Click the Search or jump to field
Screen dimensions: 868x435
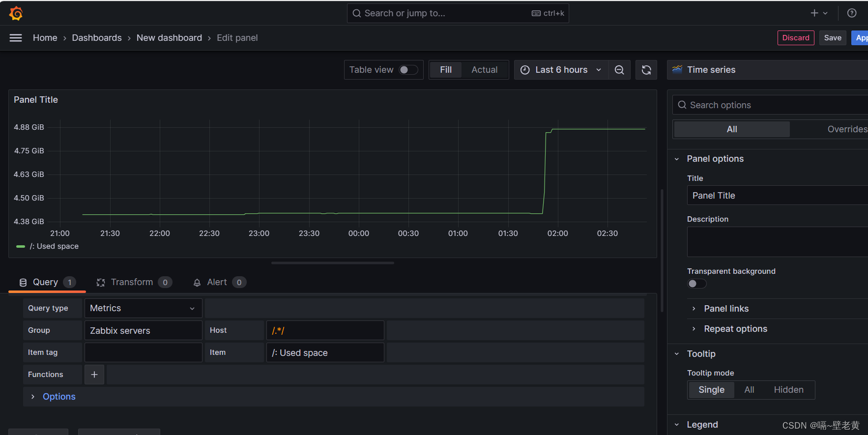pyautogui.click(x=458, y=13)
